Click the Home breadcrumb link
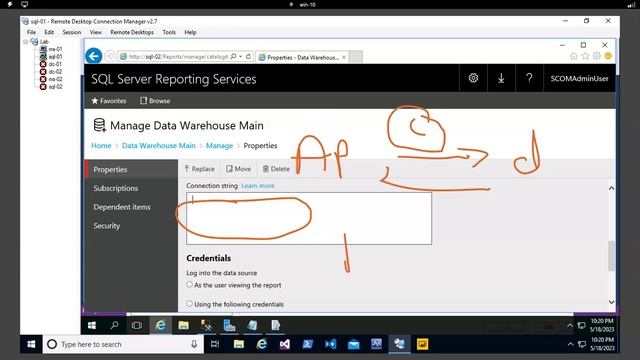This screenshot has width=640, height=360. (x=101, y=146)
